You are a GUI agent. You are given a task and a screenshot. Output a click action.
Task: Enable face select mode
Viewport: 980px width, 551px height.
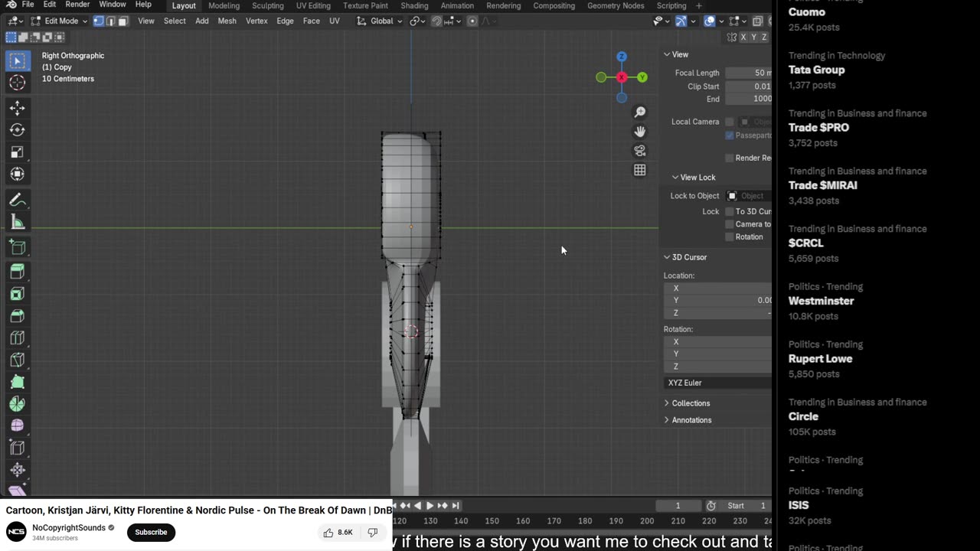[x=122, y=21]
